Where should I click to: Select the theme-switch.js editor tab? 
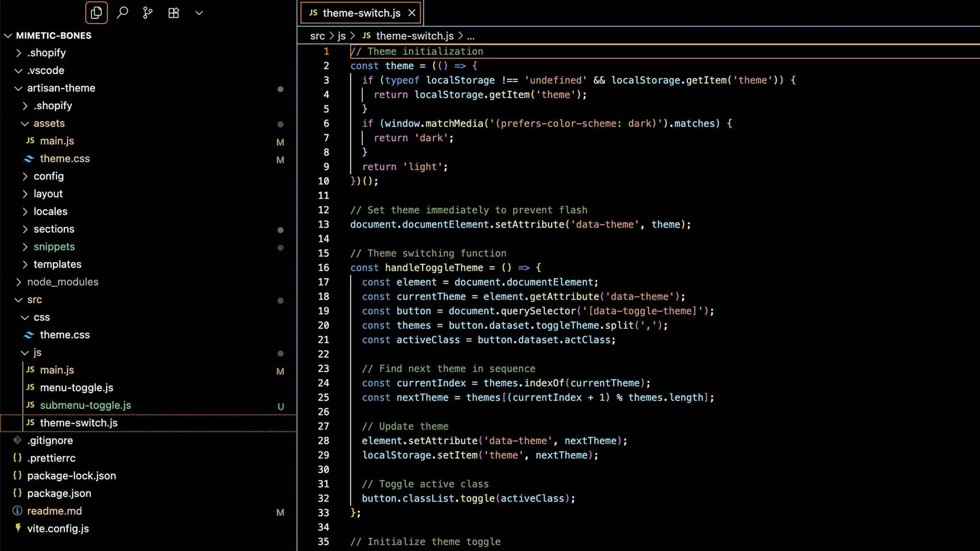tap(361, 13)
